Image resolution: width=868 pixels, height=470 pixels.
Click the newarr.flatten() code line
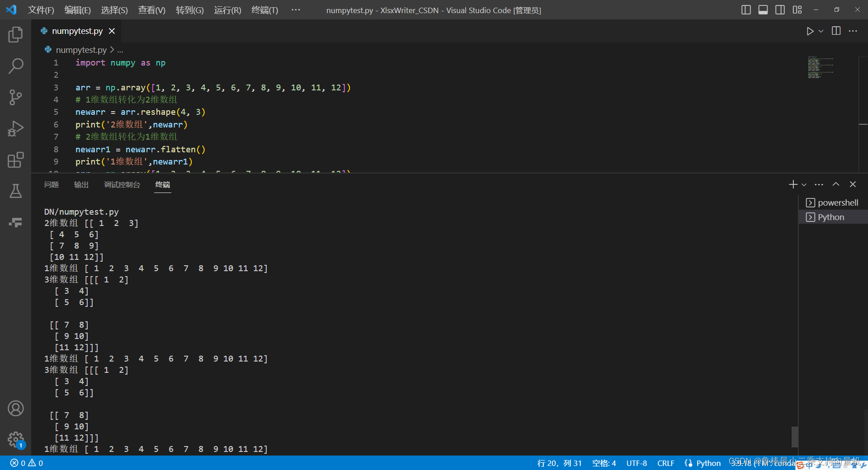point(140,150)
